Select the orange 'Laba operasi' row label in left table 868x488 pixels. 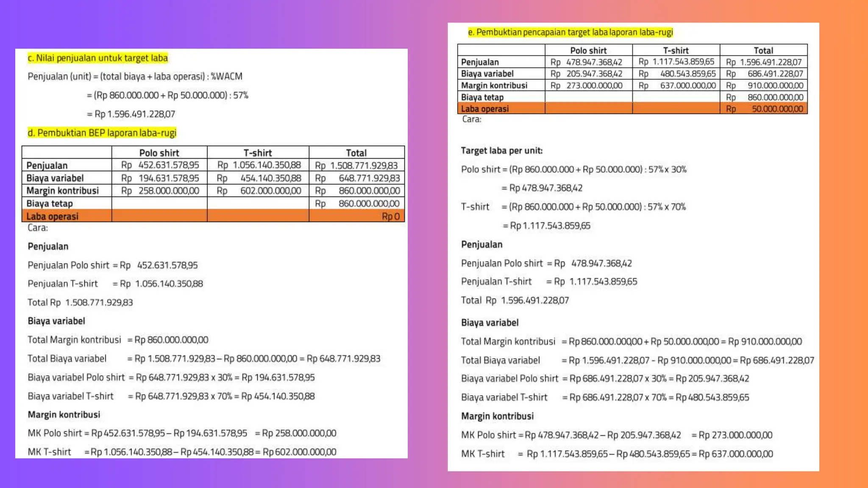pos(53,216)
